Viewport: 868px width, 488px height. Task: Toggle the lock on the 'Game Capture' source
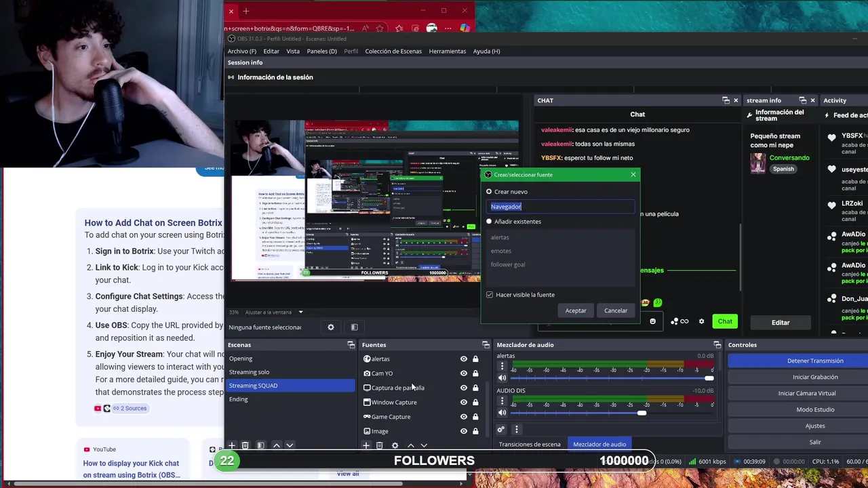click(x=475, y=417)
